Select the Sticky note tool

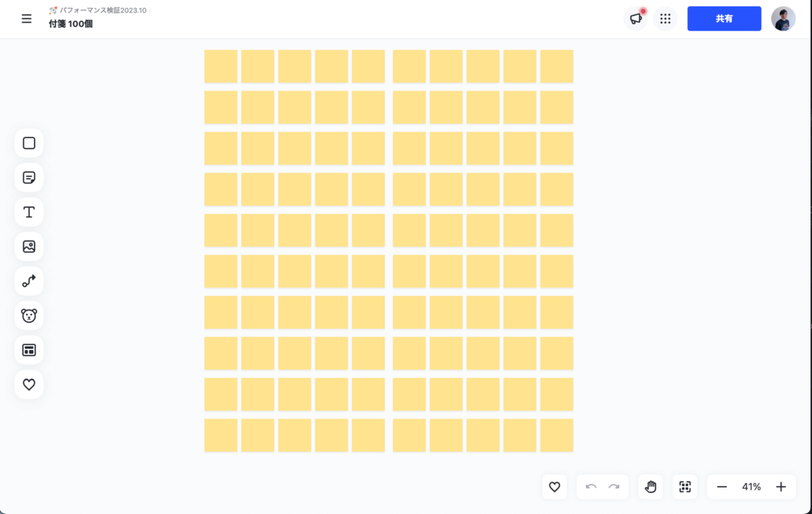click(x=29, y=177)
